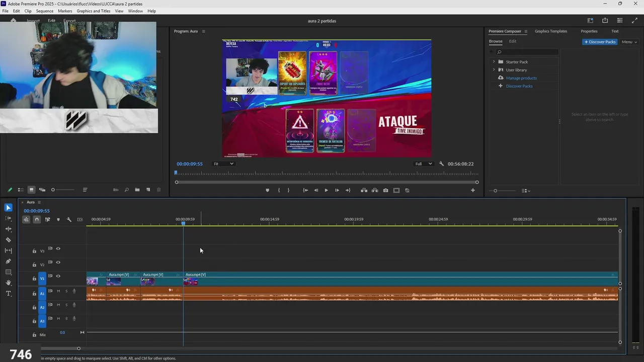Screen dimensions: 644x362
Task: Go to Out point
Action: pos(348,190)
